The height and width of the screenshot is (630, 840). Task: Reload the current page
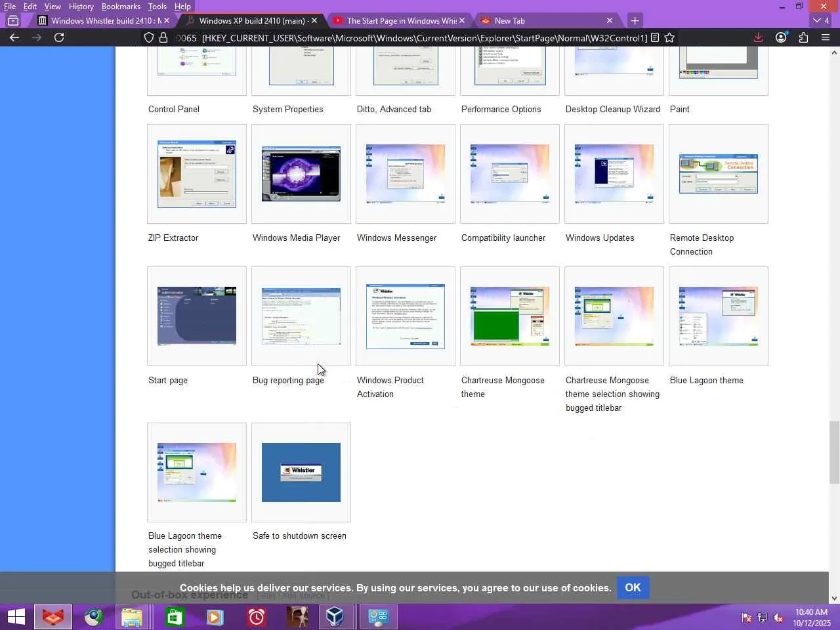coord(59,37)
